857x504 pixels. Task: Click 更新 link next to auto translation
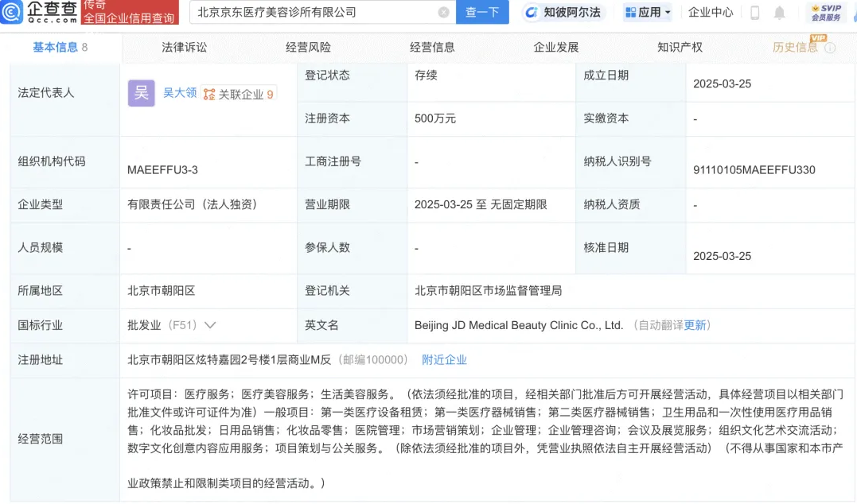coord(695,325)
